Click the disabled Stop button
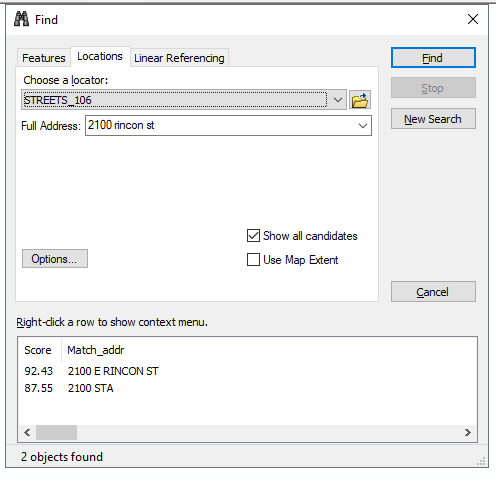Viewport: 496px width, 480px height. point(433,88)
